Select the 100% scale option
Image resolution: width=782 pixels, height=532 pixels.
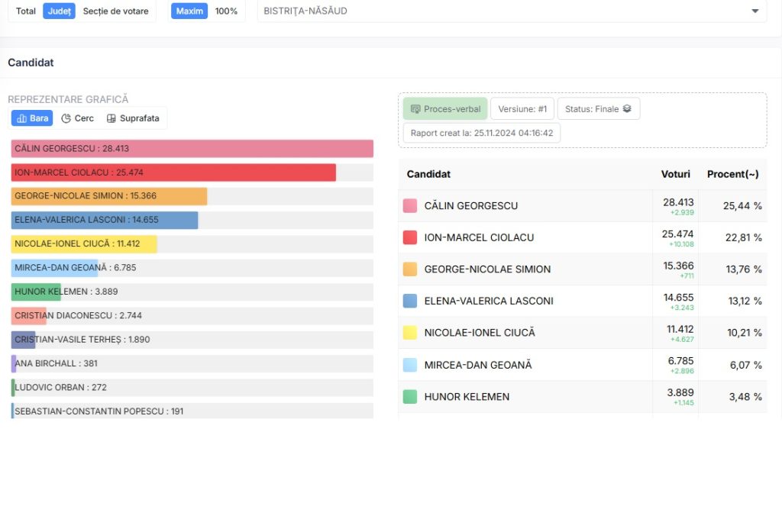[226, 11]
